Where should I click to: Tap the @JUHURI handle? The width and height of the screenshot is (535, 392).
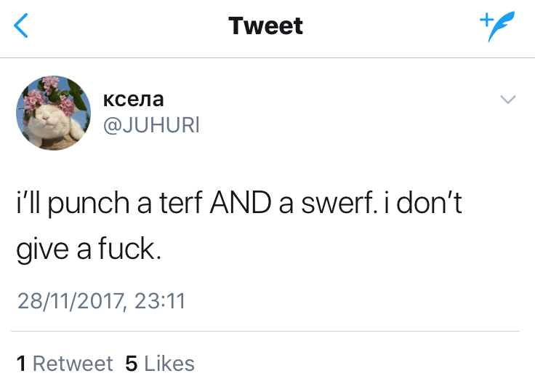(152, 126)
